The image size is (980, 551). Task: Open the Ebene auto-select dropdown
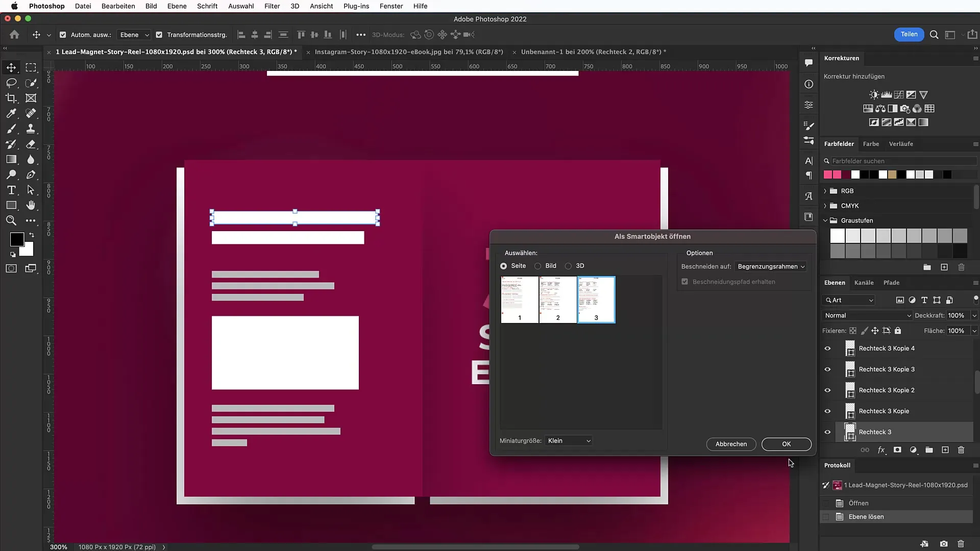point(134,35)
